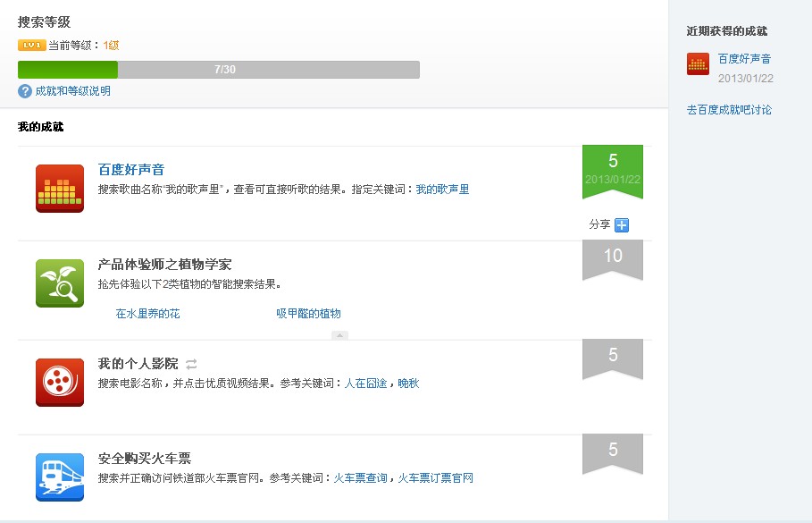Click the swap arrows icon beside 我的个人影院
The height and width of the screenshot is (523, 812).
191,364
